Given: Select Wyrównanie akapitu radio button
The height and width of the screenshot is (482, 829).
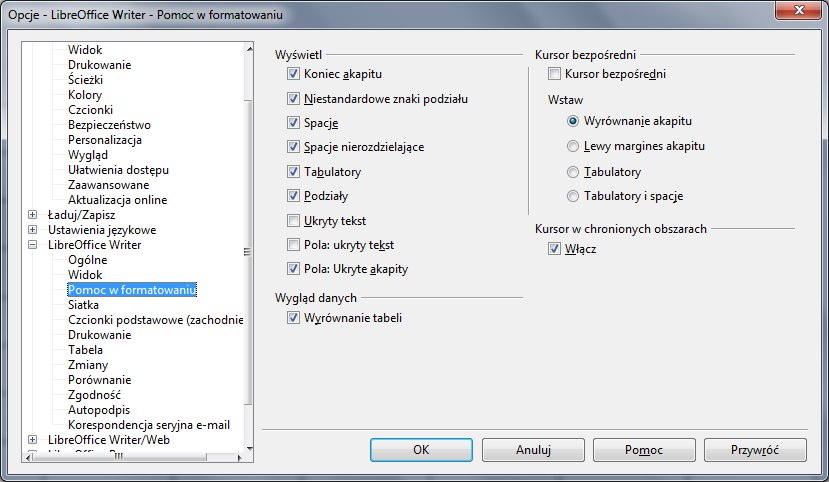Looking at the screenshot, I should coord(573,121).
